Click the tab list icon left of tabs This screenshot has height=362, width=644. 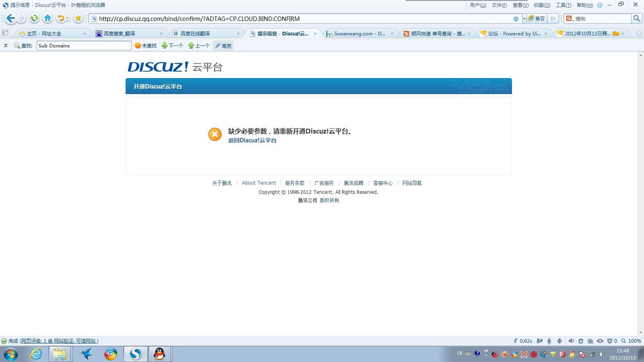(5, 33)
